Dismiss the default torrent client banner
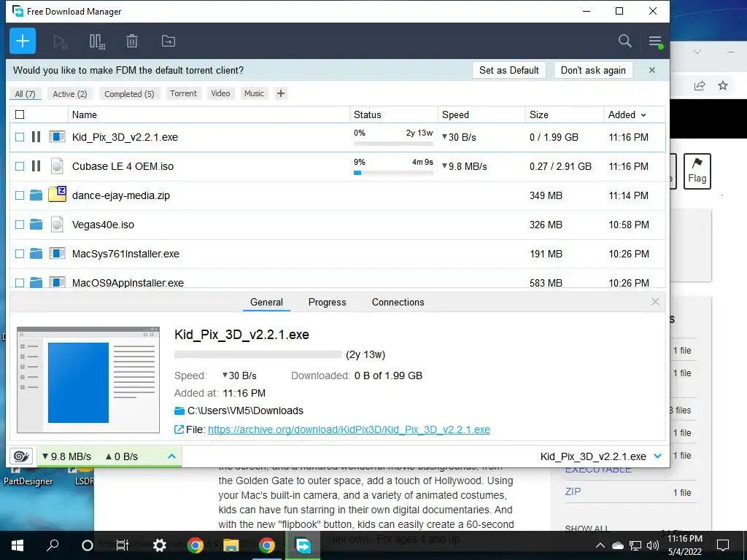Image resolution: width=747 pixels, height=560 pixels. pyautogui.click(x=652, y=70)
